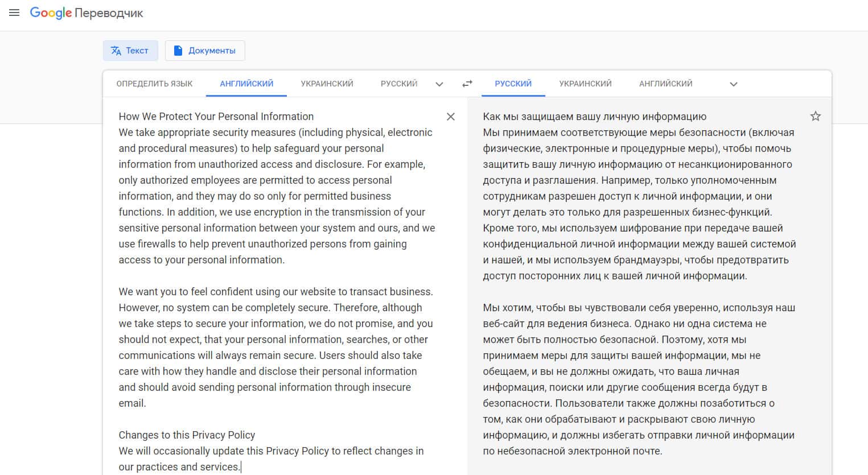This screenshot has height=475, width=868.
Task: Click the document icon on Документы button
Action: pyautogui.click(x=178, y=51)
